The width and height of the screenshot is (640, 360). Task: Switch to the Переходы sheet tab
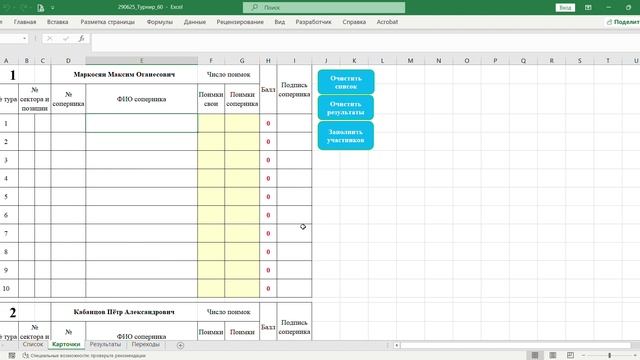[146, 344]
